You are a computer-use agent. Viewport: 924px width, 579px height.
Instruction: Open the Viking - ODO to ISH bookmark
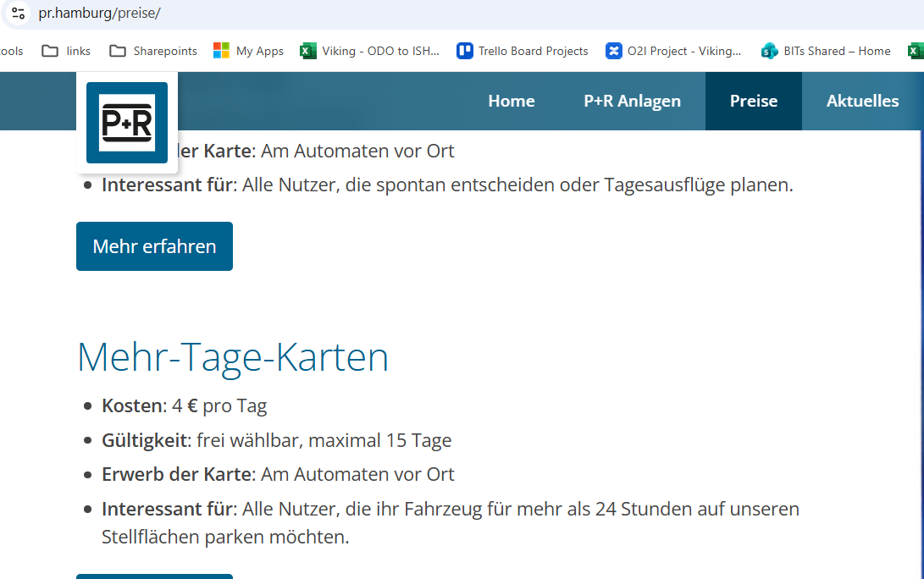(x=370, y=51)
